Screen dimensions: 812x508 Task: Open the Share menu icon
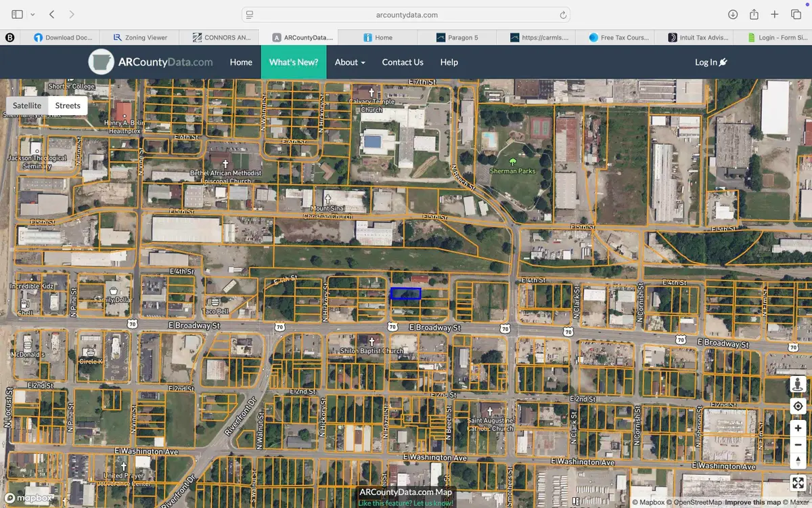(x=754, y=14)
